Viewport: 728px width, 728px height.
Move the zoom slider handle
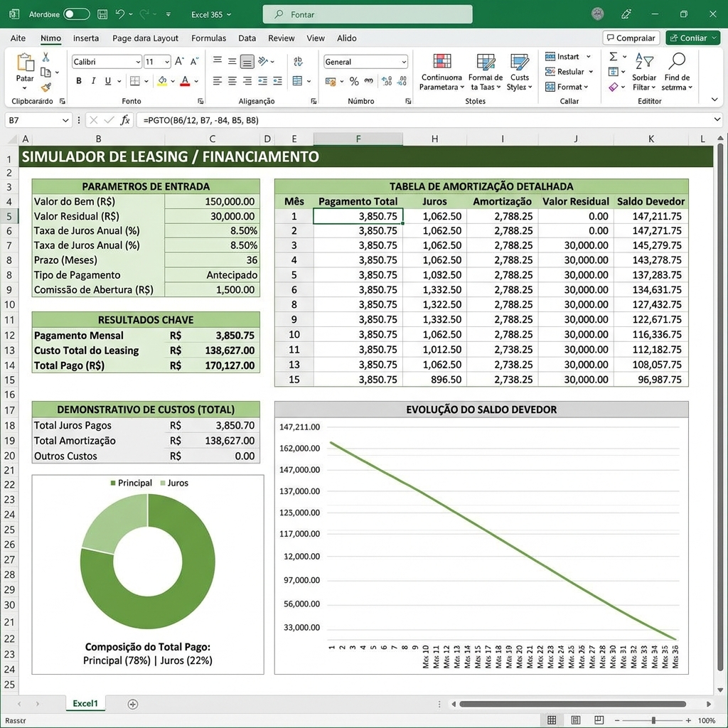point(654,720)
